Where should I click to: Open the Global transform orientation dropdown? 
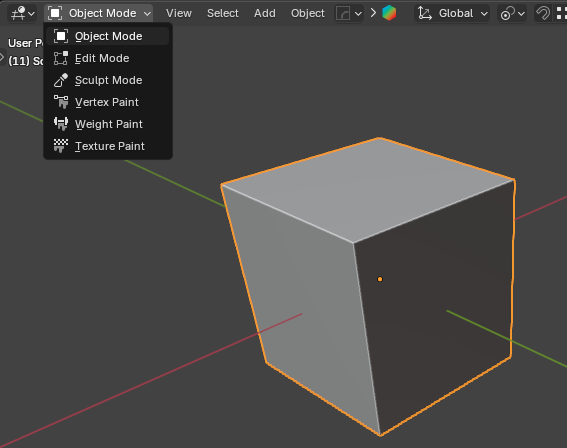click(x=452, y=13)
